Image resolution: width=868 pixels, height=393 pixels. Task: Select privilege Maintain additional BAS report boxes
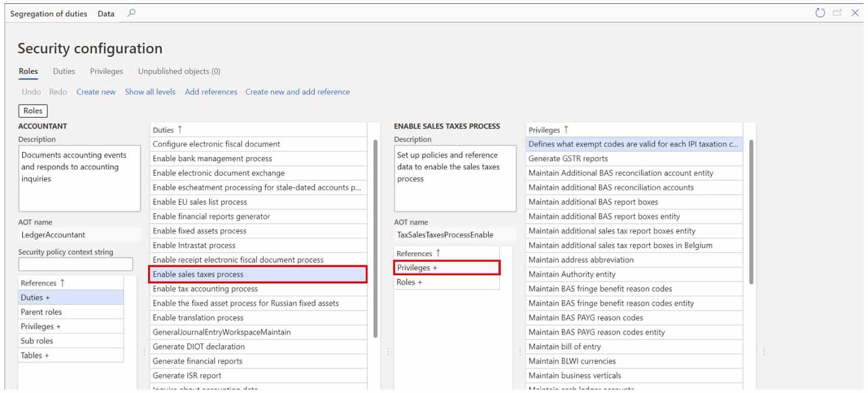pos(634,202)
